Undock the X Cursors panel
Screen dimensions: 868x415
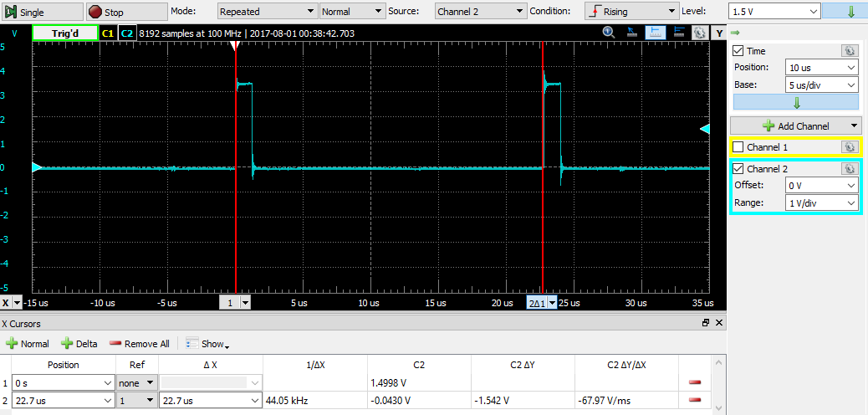706,323
